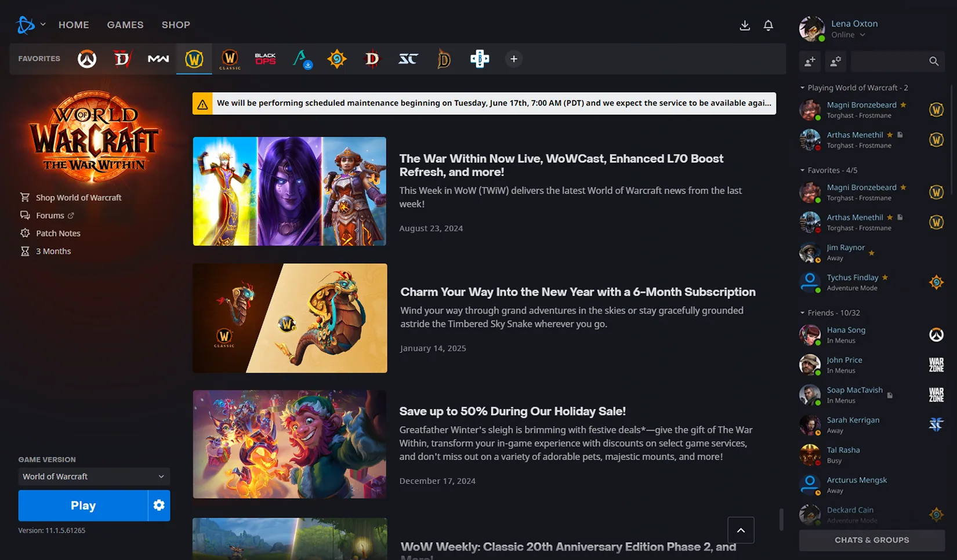Select the Blizzard Arcade Collection icon
Image resolution: width=957 pixels, height=560 pixels.
(x=480, y=59)
